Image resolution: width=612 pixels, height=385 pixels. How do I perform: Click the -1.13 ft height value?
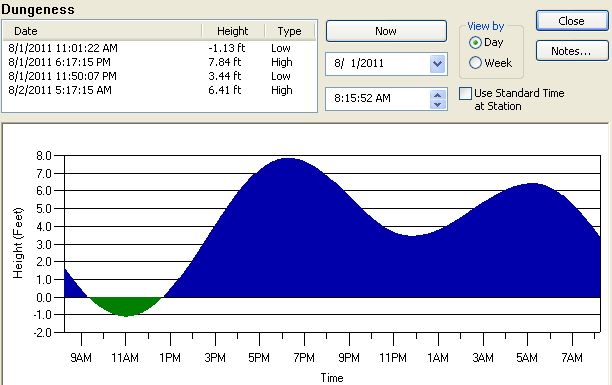click(226, 48)
